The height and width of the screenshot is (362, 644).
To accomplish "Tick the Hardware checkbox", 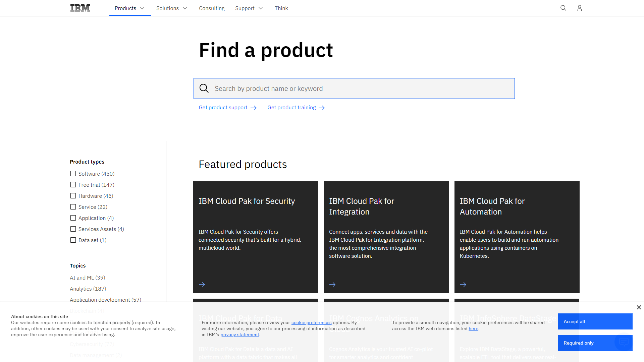I will click(x=73, y=196).
